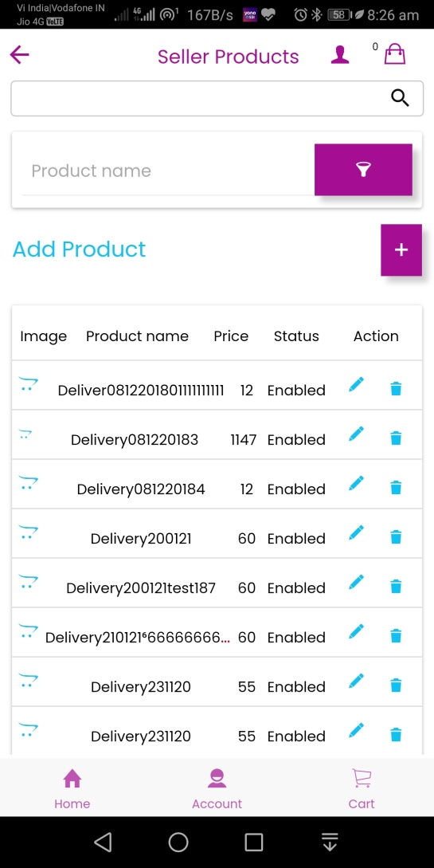Delete product Delivery200121
Viewport: 434px width, 868px height.
click(396, 537)
